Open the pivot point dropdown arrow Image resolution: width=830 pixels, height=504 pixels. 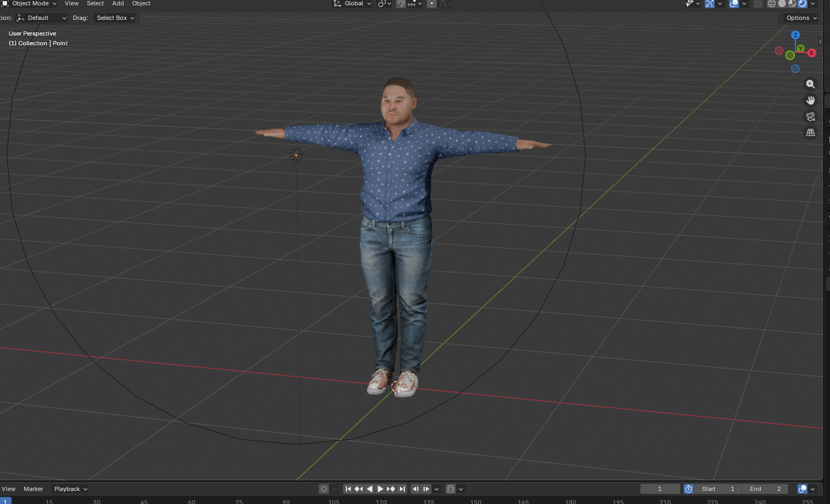pyautogui.click(x=390, y=4)
